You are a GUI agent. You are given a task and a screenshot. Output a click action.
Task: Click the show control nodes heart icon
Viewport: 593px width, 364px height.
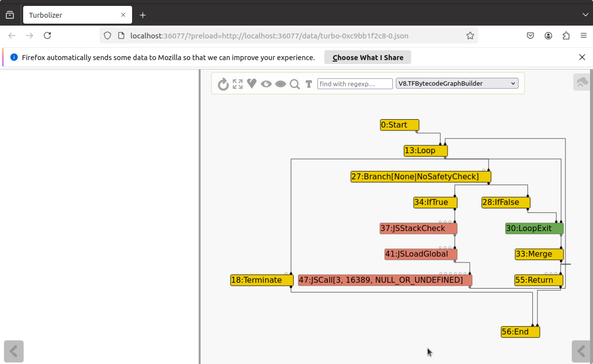coord(252,83)
